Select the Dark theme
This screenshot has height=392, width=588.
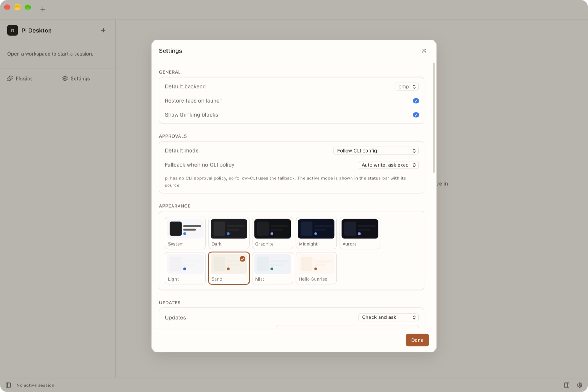click(x=229, y=233)
